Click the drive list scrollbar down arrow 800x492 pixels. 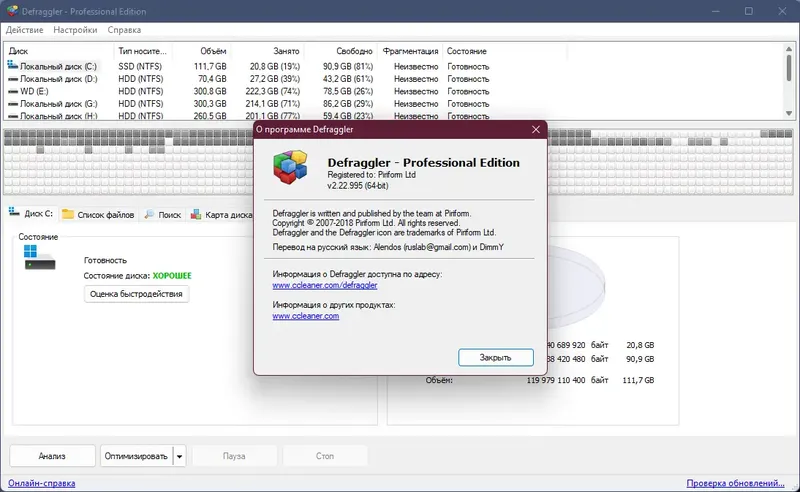coord(789,113)
